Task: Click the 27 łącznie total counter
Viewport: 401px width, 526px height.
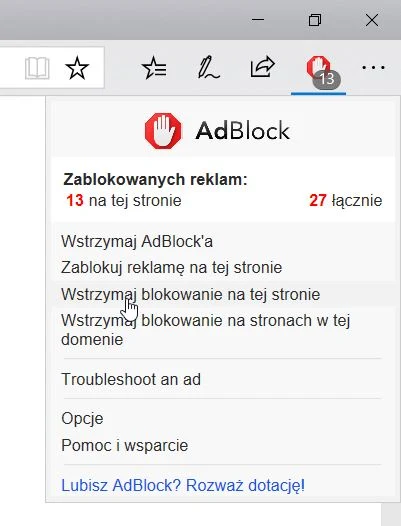Action: (346, 201)
